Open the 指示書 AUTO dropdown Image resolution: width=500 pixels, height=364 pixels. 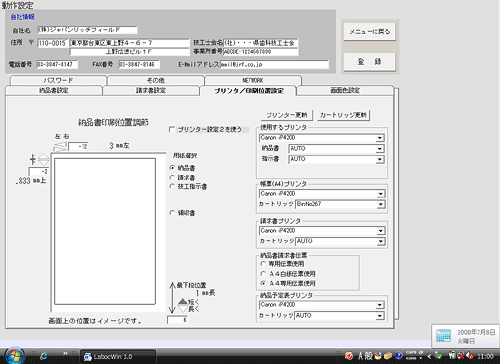pyautogui.click(x=380, y=159)
